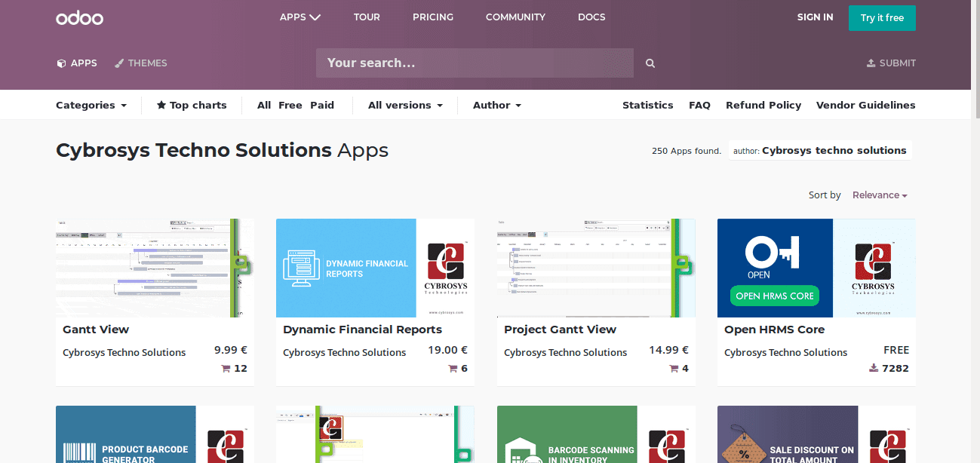Image resolution: width=980 pixels, height=463 pixels.
Task: Open the Sale Discount on Total Amount thumbnail
Action: (x=816, y=434)
